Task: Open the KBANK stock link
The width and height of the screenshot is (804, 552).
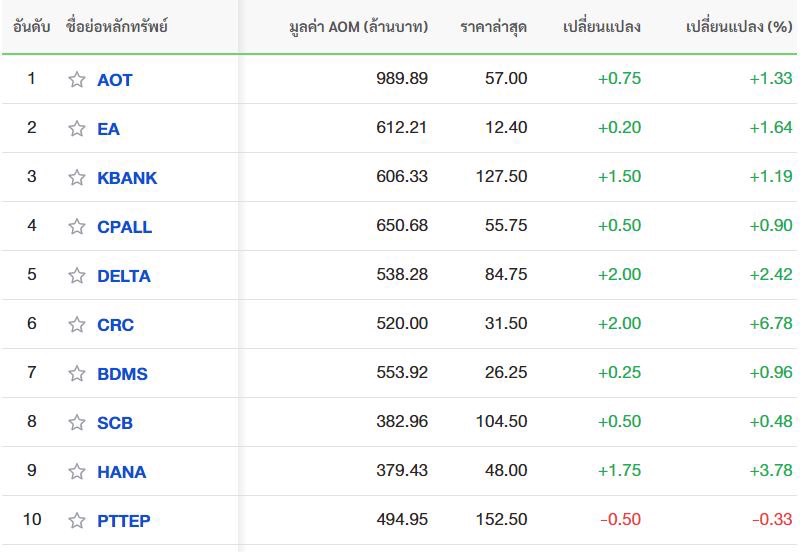Action: (127, 178)
